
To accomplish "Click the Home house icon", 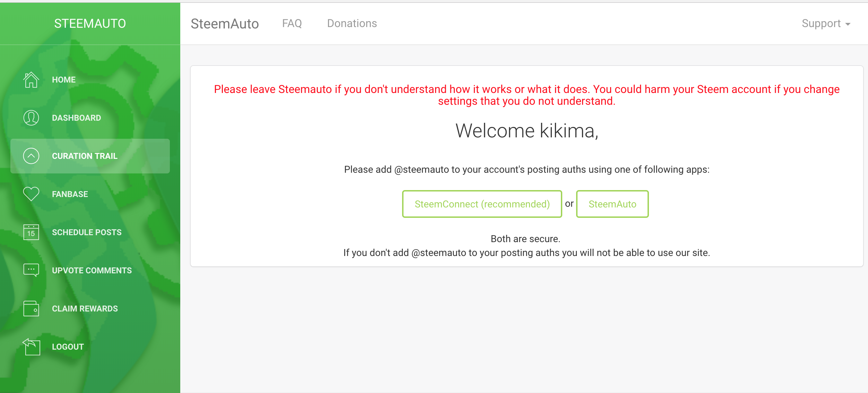I will (31, 80).
